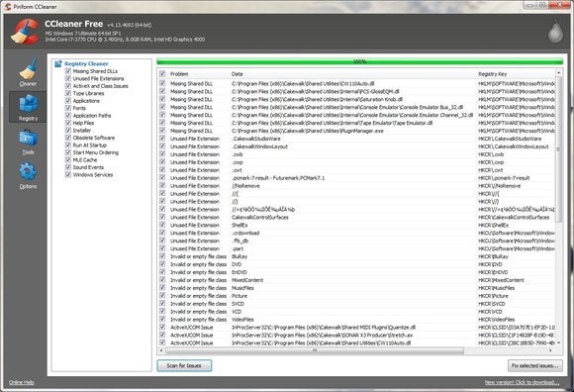Select the Tape Emulator.dll row
Image resolution: width=574 pixels, height=392 pixels.
coord(356,123)
